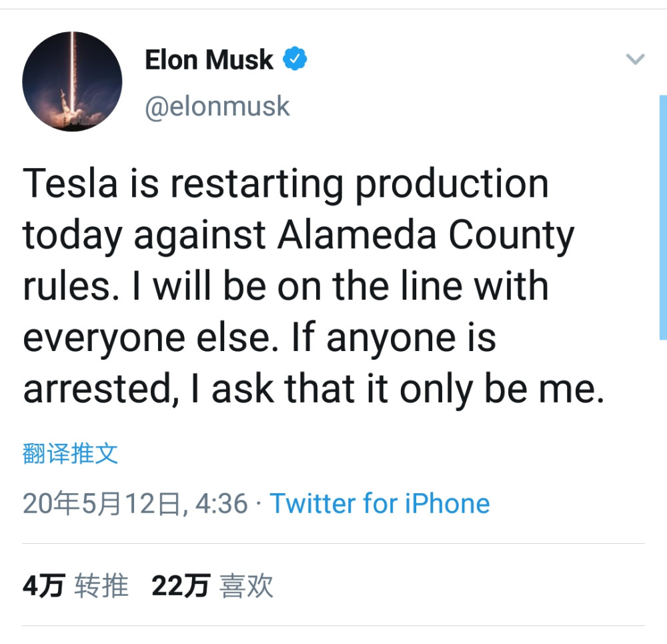Screen dimensions: 667x644
Task: Click the @elonmusk handle
Action: click(x=217, y=107)
